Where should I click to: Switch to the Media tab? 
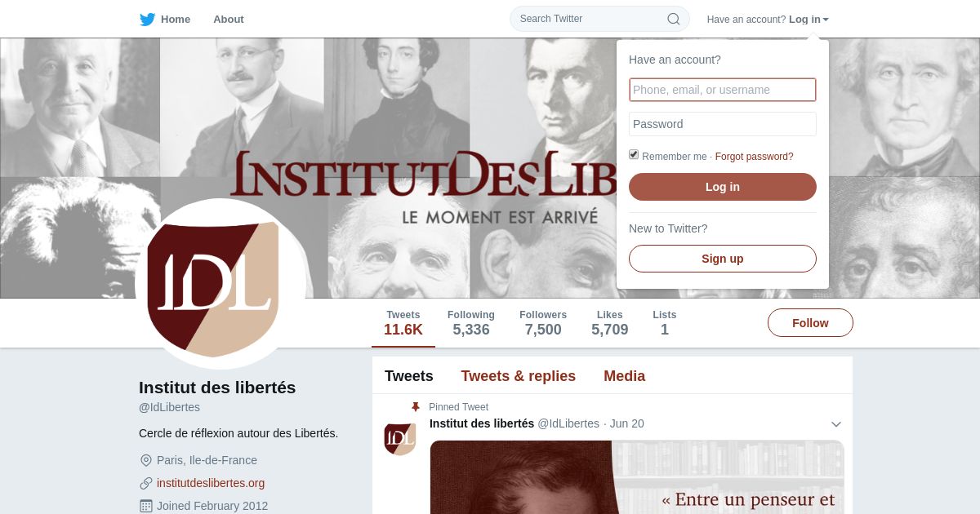click(x=625, y=376)
